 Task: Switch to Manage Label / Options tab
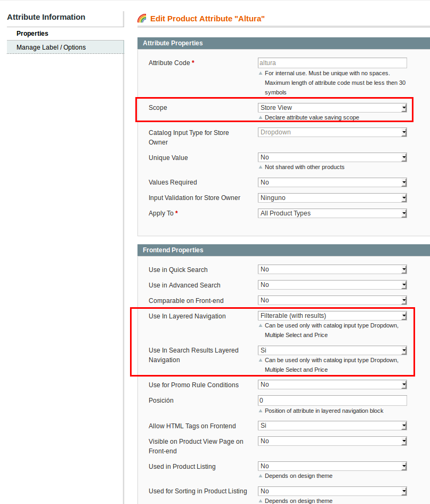51,47
